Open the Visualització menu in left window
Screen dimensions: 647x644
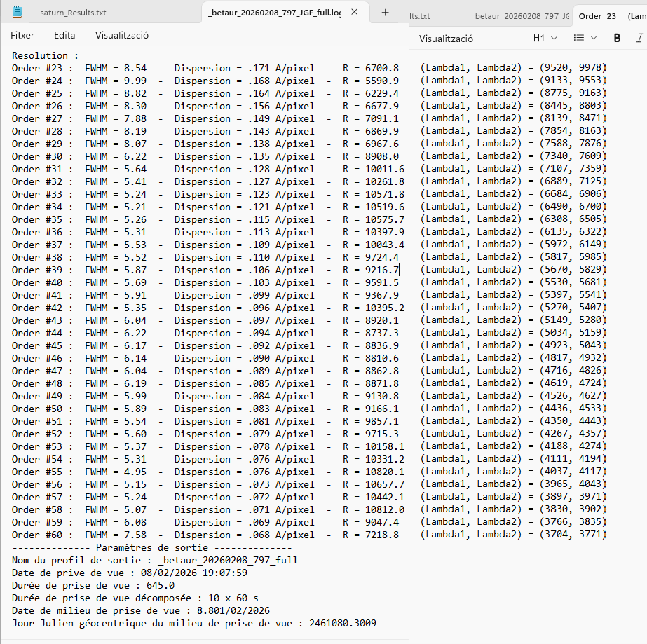(121, 35)
